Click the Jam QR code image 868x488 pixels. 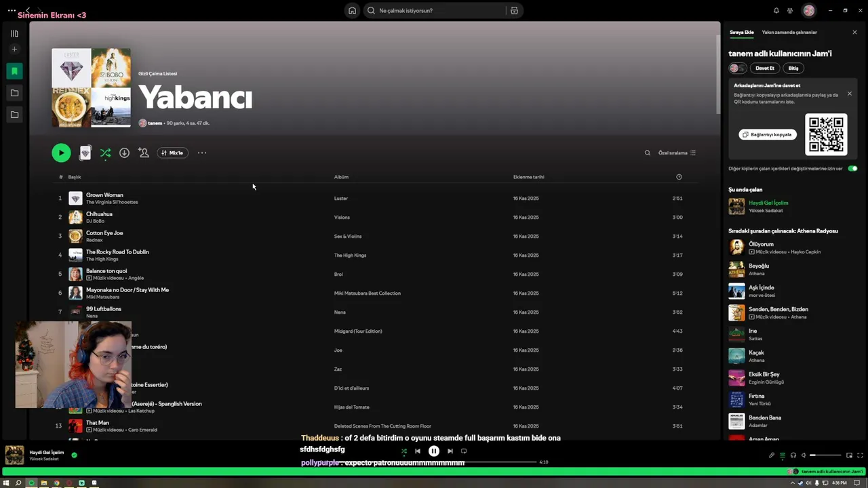click(826, 134)
